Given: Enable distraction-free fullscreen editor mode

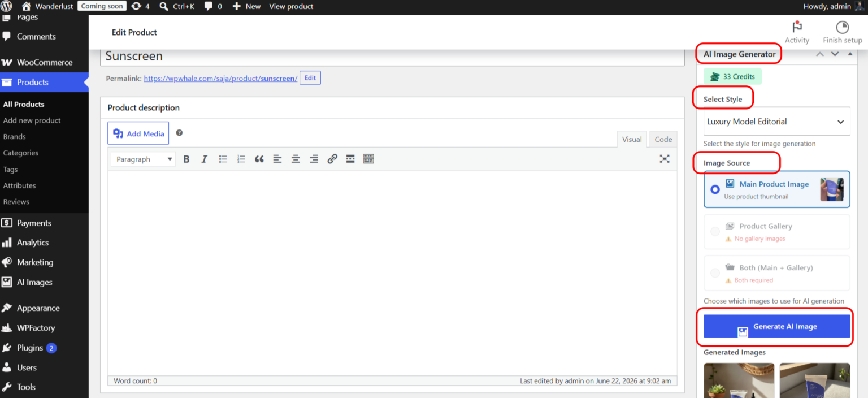Looking at the screenshot, I should 665,159.
